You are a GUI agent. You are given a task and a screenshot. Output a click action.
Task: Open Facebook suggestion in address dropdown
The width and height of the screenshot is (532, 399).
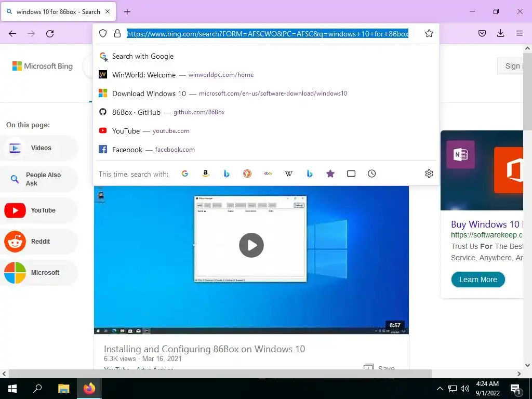point(266,149)
